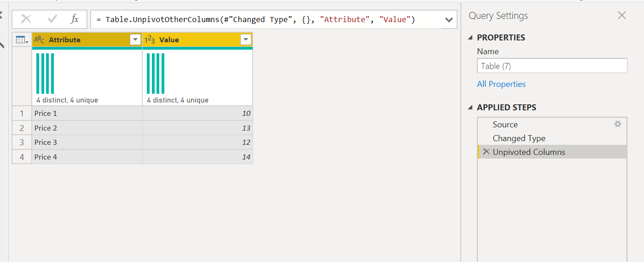Expand the formula bar with the chevron
Viewport: 644px width, 262px height.
449,20
